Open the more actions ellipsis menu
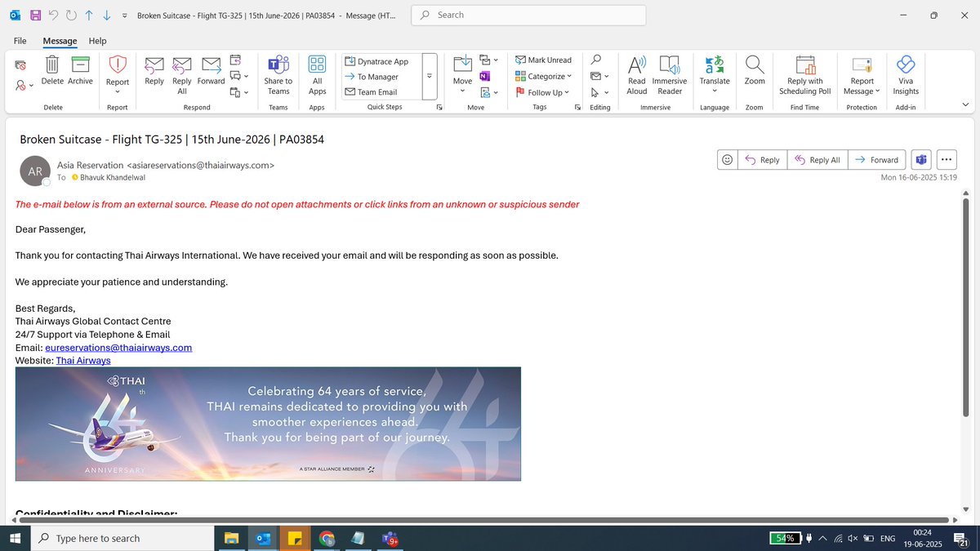Screen dimensions: 980x551 [x=947, y=160]
